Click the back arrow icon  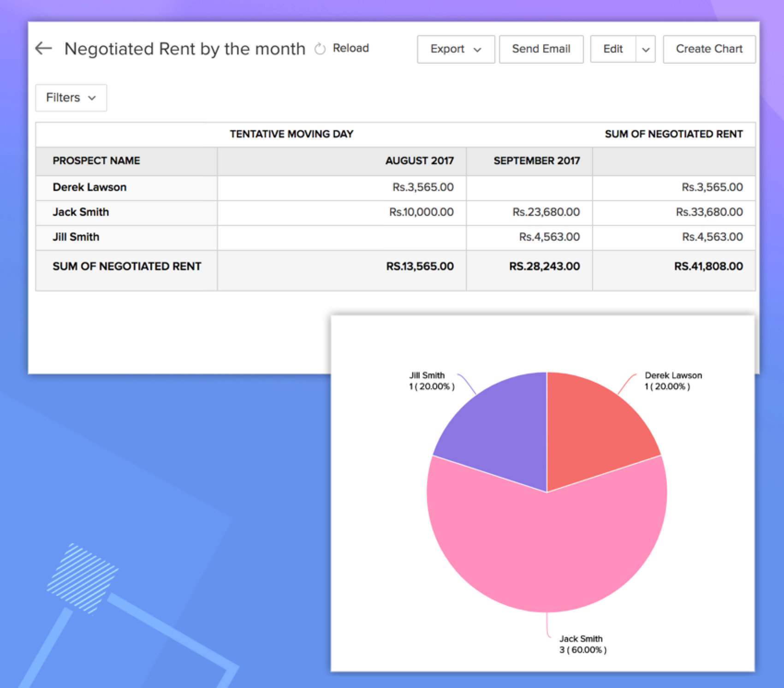44,48
